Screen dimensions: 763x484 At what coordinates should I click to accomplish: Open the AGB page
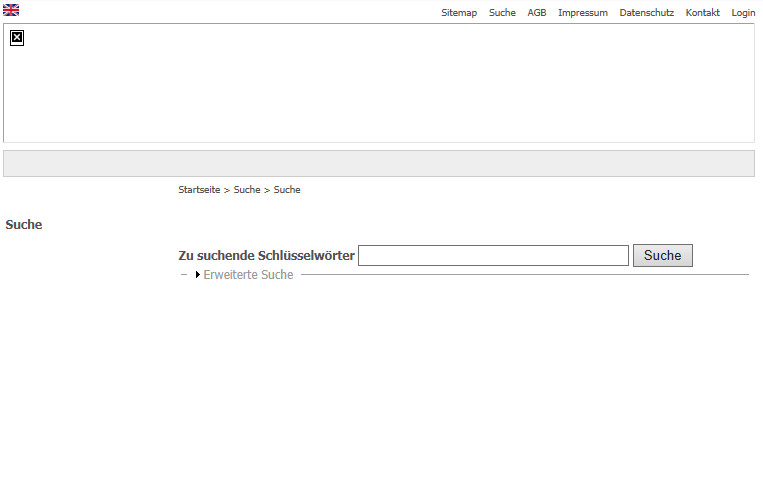point(537,13)
